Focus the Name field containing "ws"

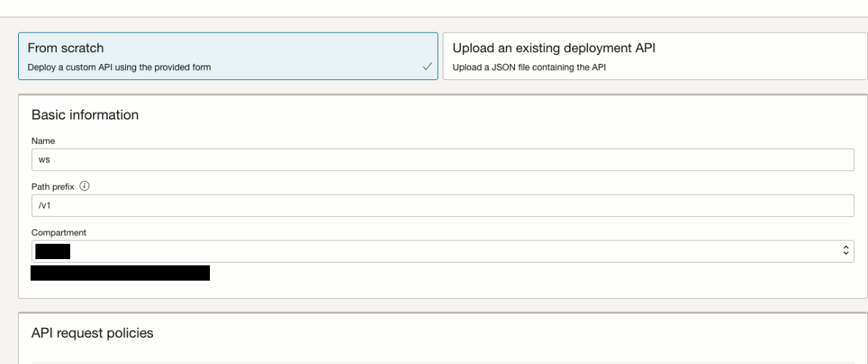tap(442, 159)
